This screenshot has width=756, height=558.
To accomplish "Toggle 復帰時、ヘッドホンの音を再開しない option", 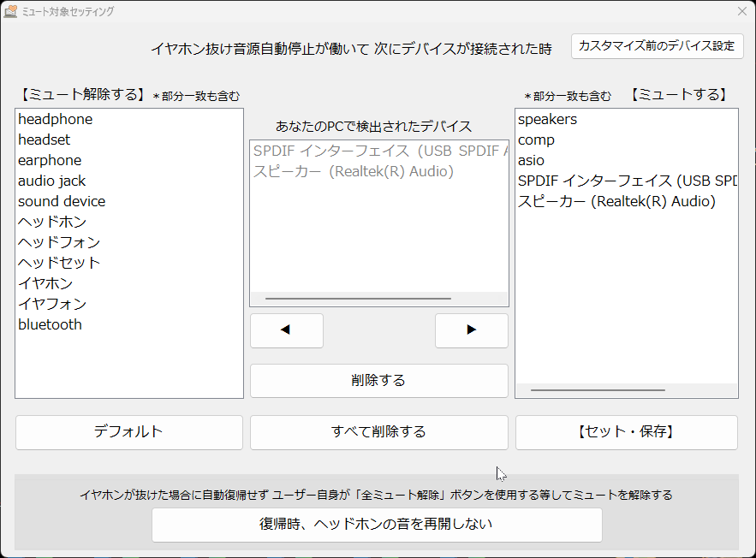I will click(377, 525).
